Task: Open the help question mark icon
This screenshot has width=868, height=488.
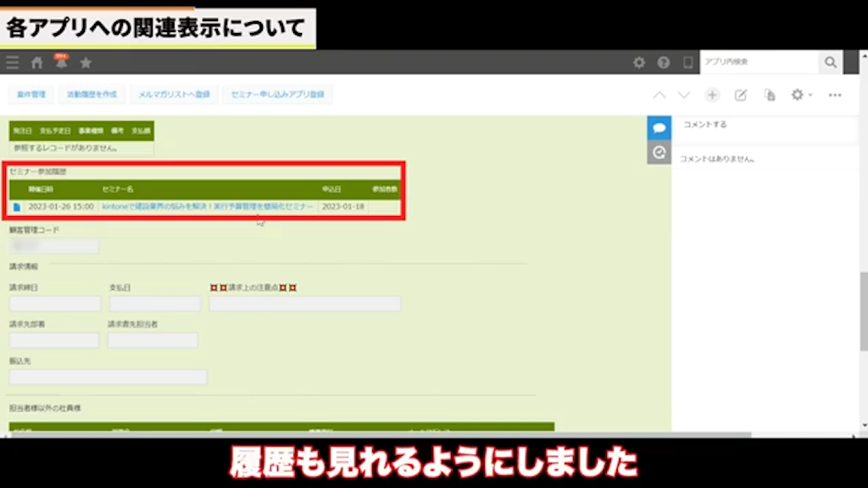Action: [664, 63]
